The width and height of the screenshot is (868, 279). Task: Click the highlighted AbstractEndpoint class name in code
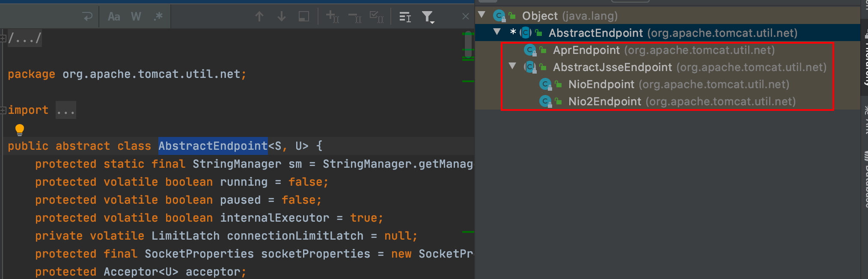[213, 146]
